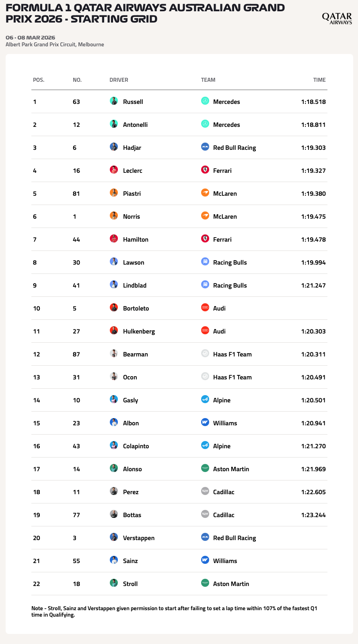
Task: Click Hamilton's driver avatar
Action: click(114, 239)
